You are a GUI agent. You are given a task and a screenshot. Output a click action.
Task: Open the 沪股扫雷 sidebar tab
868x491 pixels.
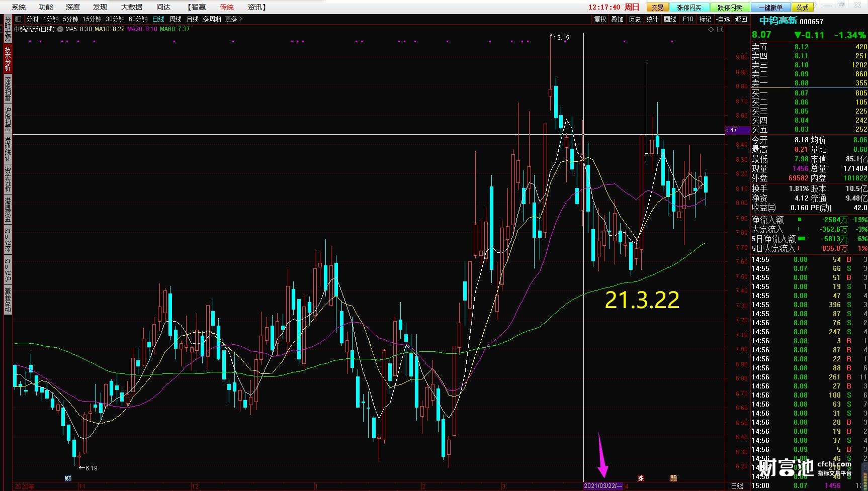pos(8,120)
